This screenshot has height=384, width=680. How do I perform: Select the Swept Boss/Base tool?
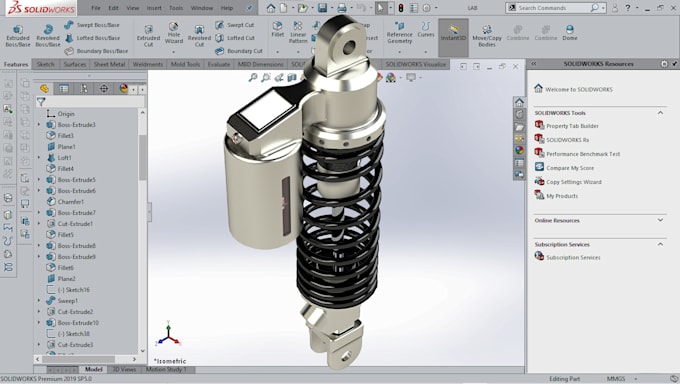click(x=92, y=25)
